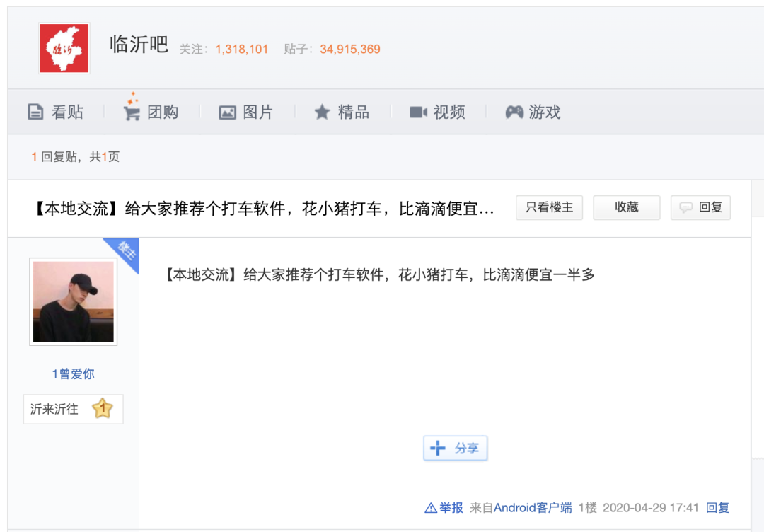Image resolution: width=764 pixels, height=532 pixels.
Task: Click the 1楼 floor label
Action: (588, 508)
